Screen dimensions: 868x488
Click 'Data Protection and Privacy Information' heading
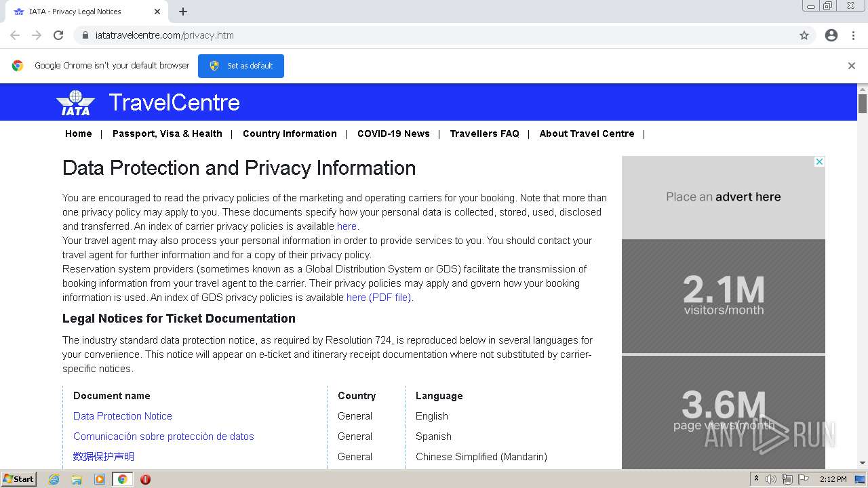(239, 168)
